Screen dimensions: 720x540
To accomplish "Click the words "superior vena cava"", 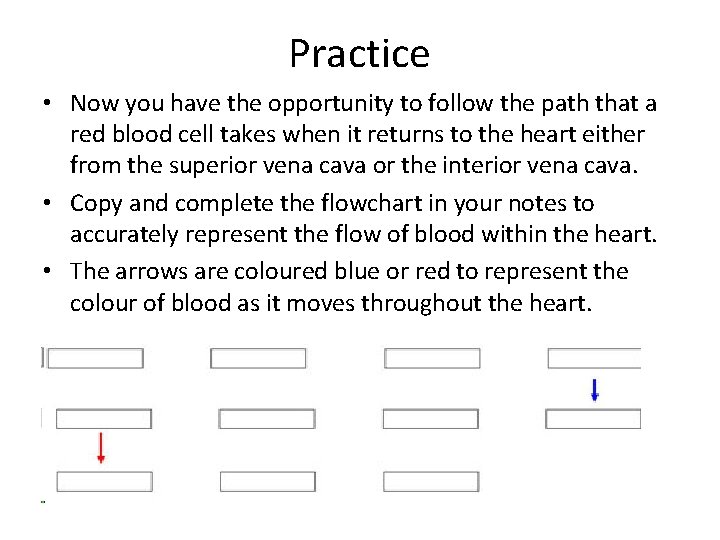I will (x=260, y=163).
